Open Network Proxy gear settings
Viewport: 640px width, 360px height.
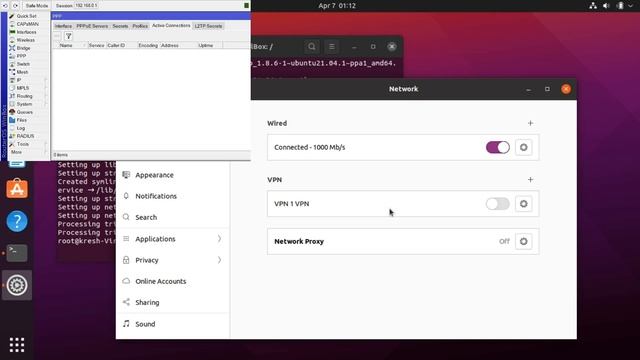coord(523,241)
